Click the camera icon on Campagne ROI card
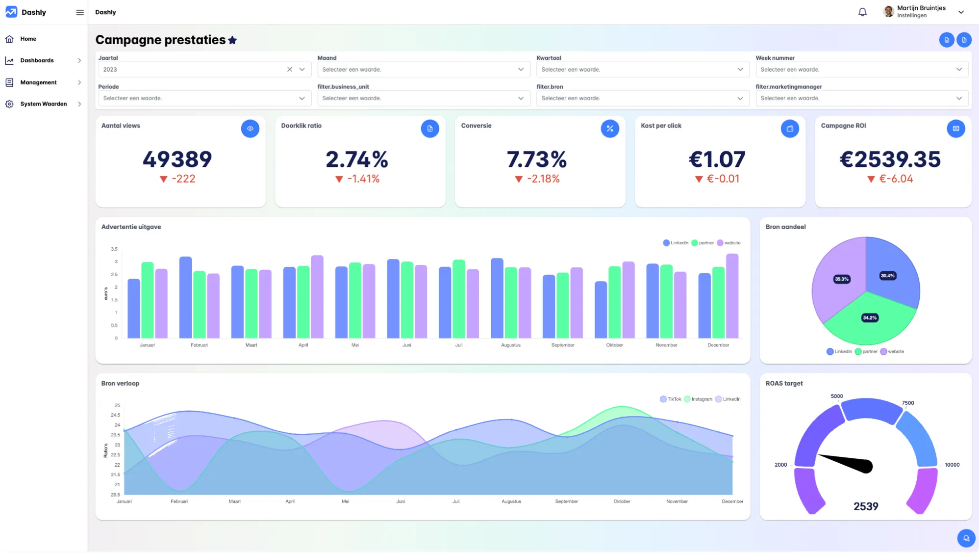This screenshot has height=553, width=980. point(955,129)
